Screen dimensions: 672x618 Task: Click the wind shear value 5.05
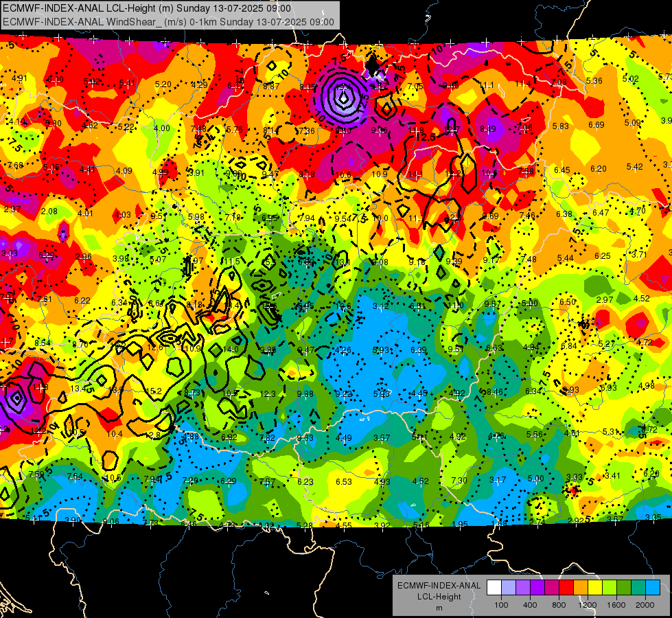pos(51,168)
